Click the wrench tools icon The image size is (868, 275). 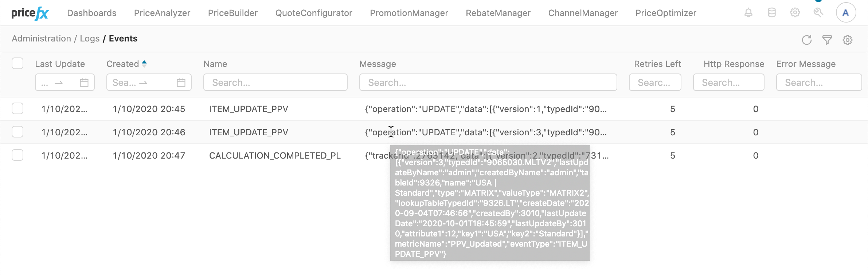[818, 13]
